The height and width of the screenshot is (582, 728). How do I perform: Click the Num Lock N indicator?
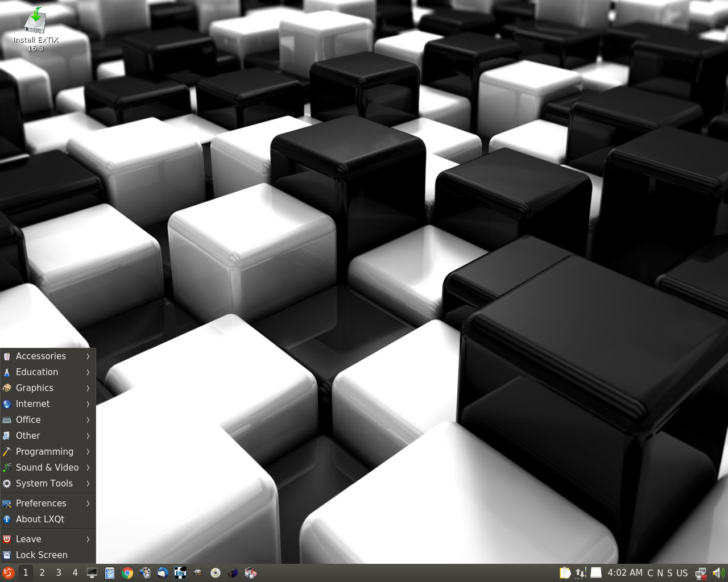click(660, 573)
